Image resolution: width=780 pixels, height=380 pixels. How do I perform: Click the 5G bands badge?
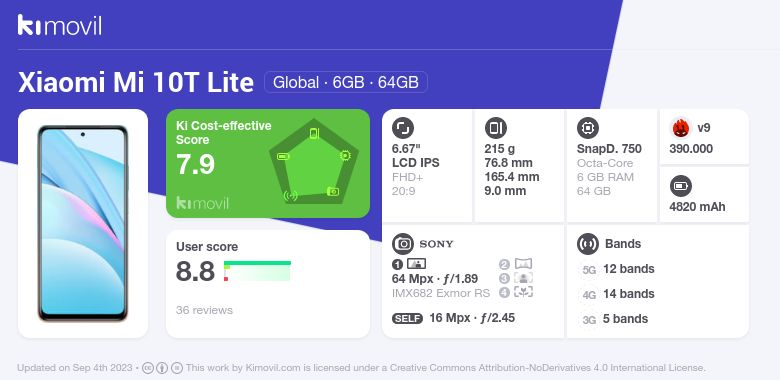589,270
